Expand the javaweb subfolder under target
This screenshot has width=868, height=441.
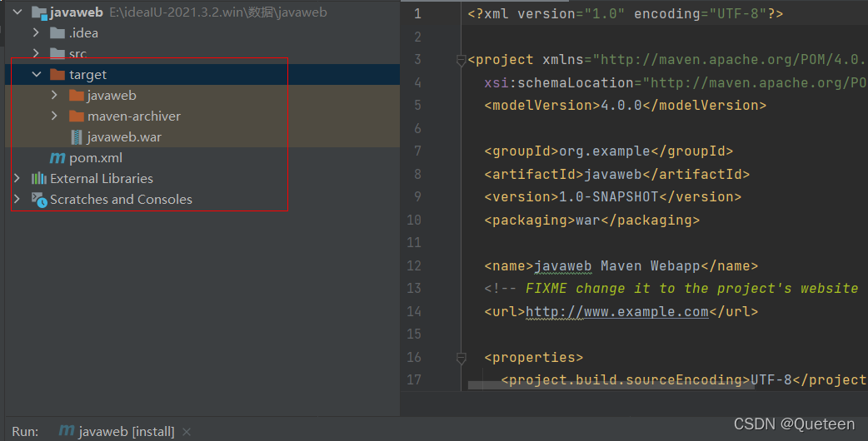(54, 95)
